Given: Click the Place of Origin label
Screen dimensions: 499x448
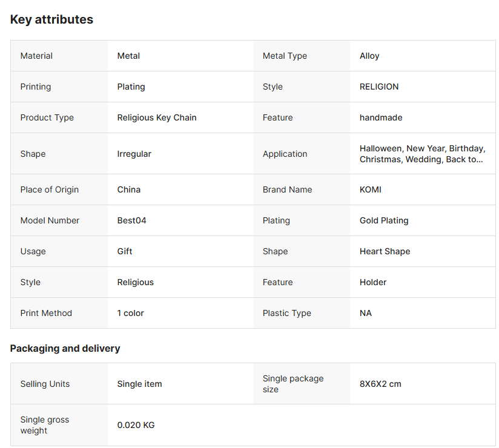Looking at the screenshot, I should [49, 189].
